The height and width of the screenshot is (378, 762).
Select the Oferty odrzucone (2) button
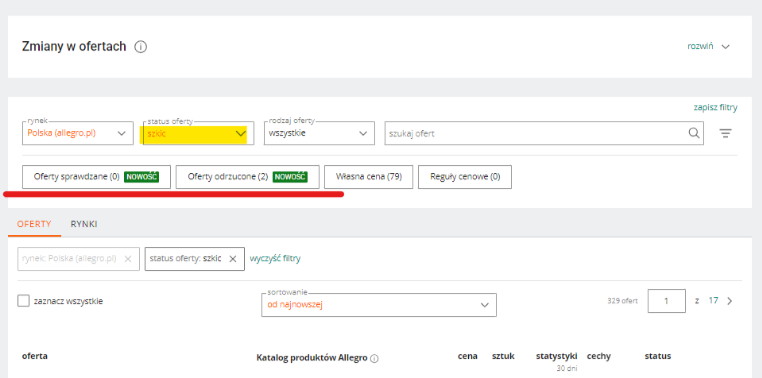coord(247,177)
